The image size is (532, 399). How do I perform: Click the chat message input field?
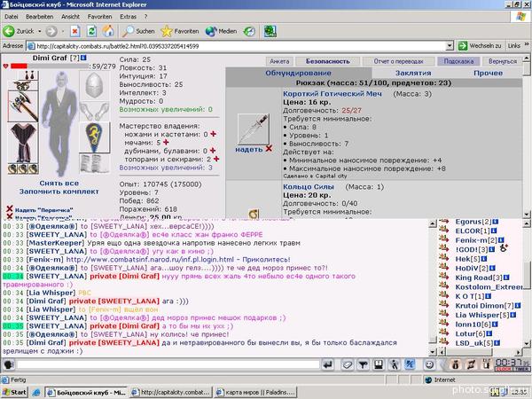coord(168,364)
